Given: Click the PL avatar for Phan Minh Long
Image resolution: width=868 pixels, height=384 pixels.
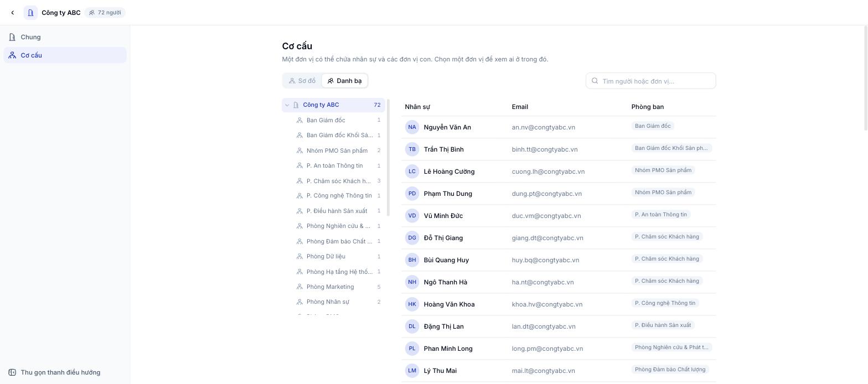Looking at the screenshot, I should (x=412, y=349).
